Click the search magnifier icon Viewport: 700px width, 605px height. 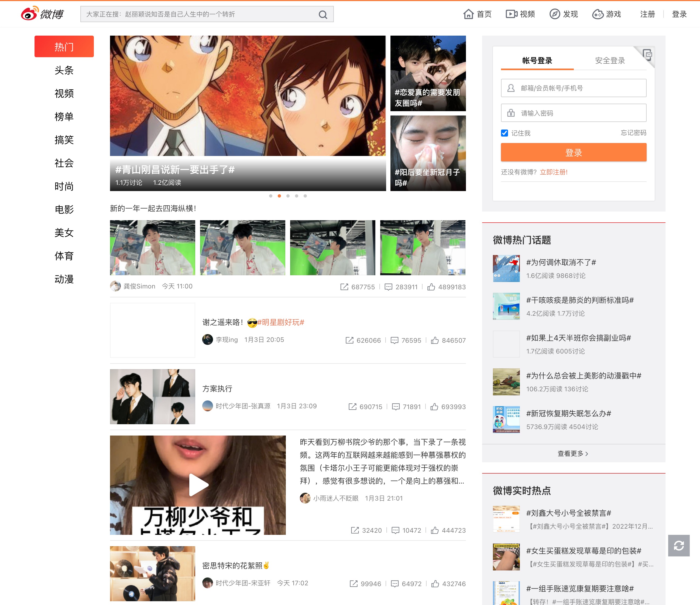323,15
